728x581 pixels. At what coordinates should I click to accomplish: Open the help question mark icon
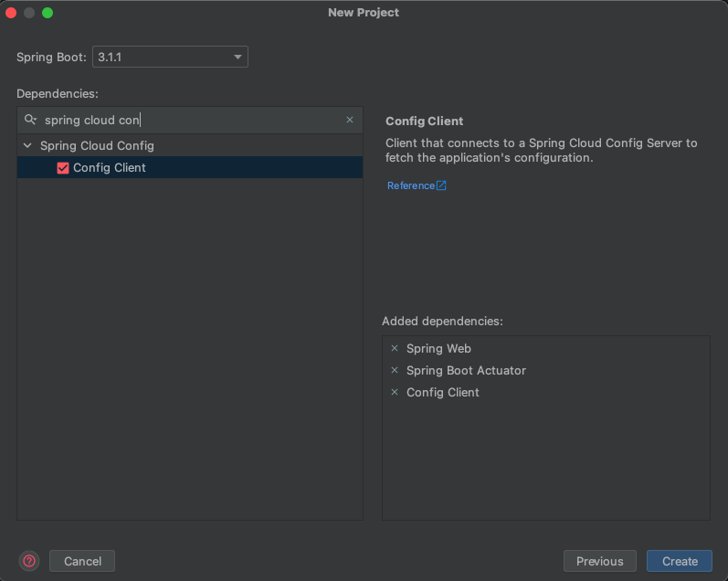29,561
